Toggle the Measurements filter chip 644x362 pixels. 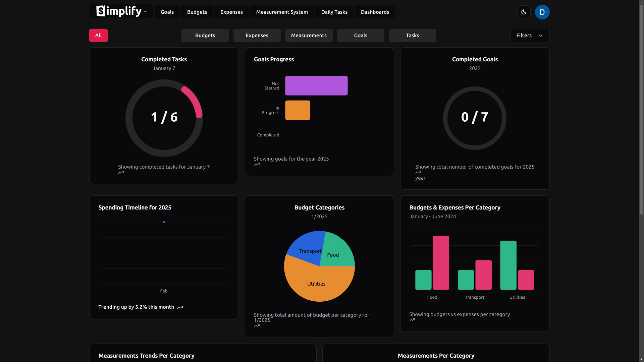[309, 36]
